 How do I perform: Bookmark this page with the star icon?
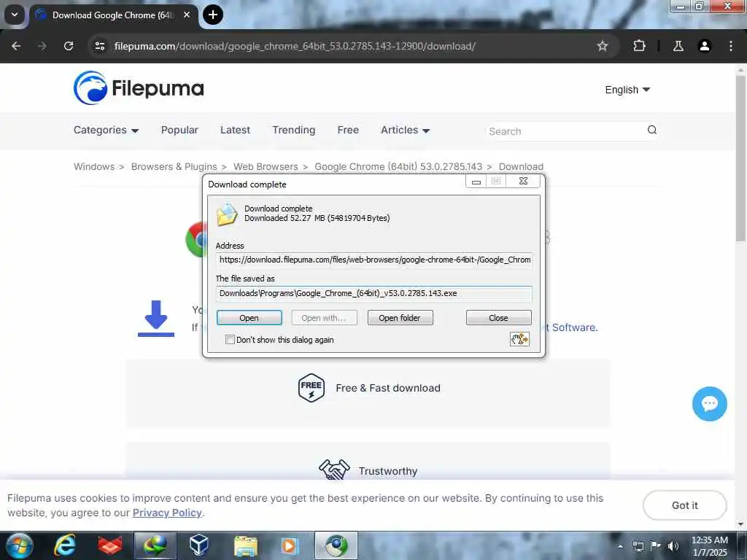coord(602,46)
